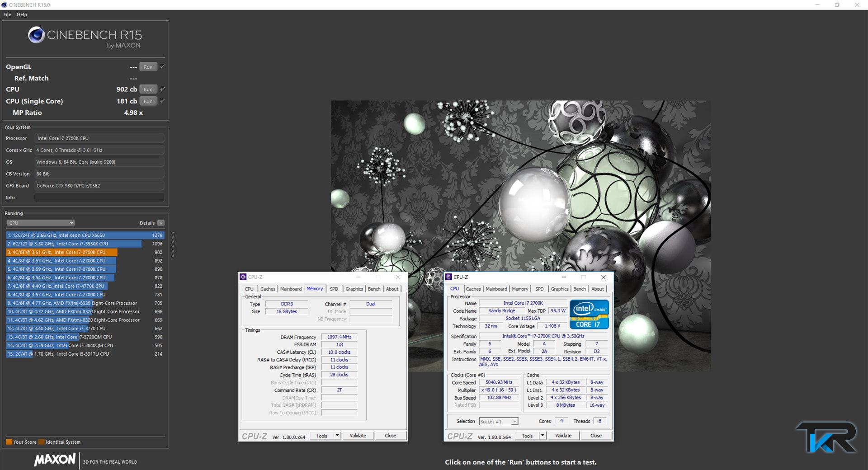Select ranking row 2 Core i7-3930K
Viewport: 868px width, 470px height.
tap(85, 244)
